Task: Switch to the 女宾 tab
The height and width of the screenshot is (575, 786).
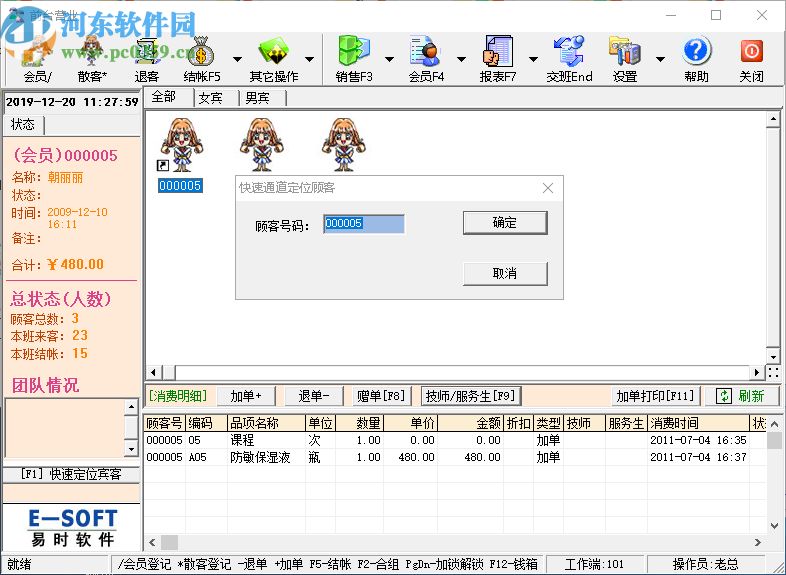Action: coord(217,98)
